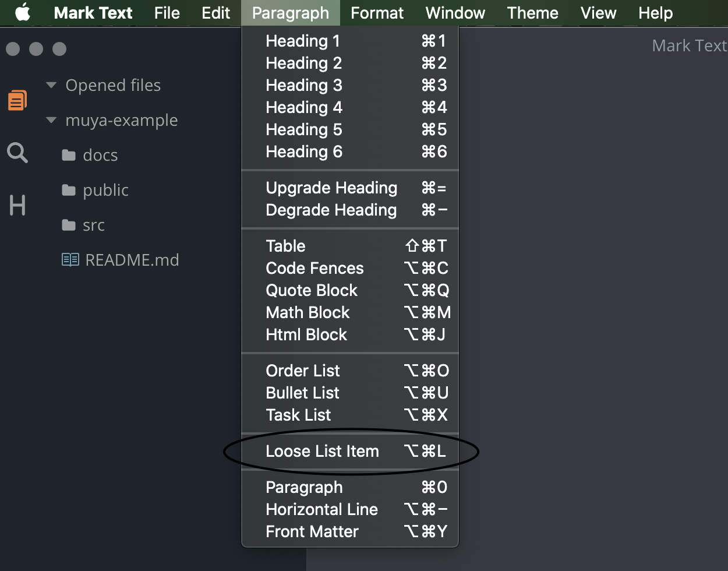Viewport: 728px width, 571px height.
Task: Collapse the Opened files section
Action: pos(50,85)
